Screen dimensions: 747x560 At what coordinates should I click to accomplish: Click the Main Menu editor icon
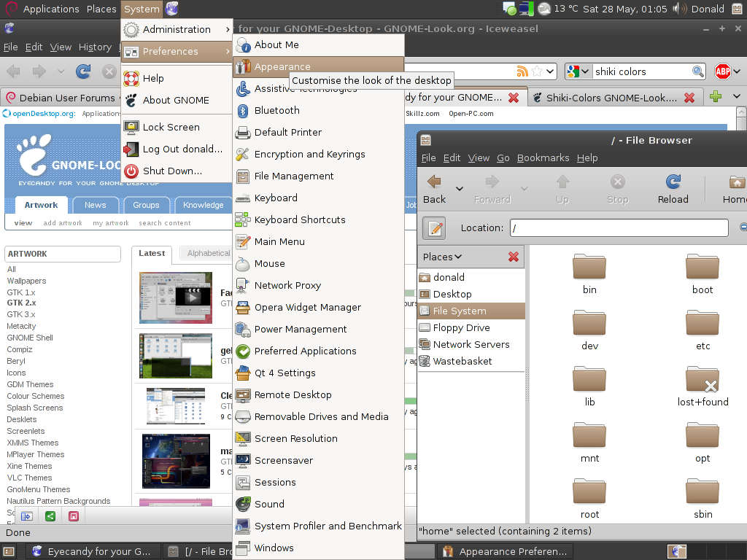(243, 242)
